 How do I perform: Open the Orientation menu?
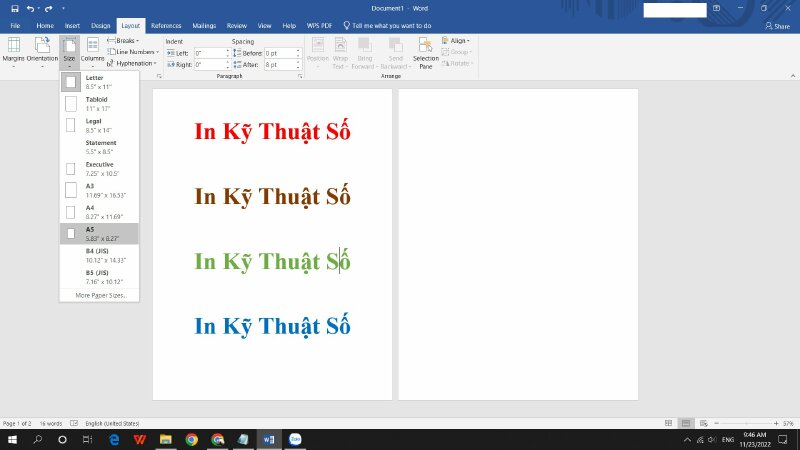pos(42,53)
